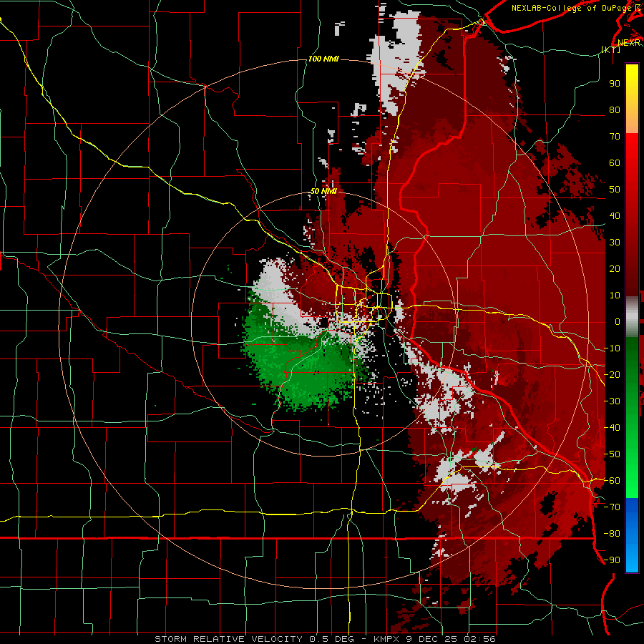
Task: Click the positive '70' scale value
Action: (x=615, y=137)
